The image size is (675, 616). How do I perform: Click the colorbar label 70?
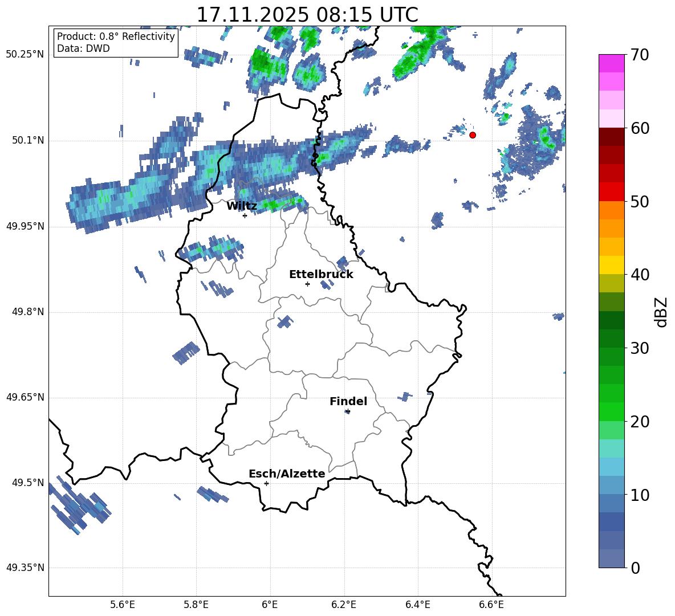point(640,55)
